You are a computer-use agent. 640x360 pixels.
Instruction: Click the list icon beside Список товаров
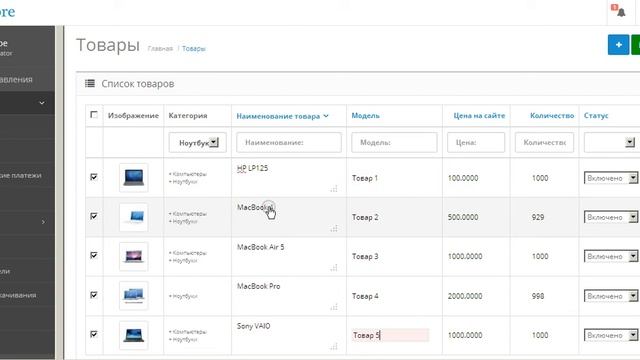pos(90,84)
